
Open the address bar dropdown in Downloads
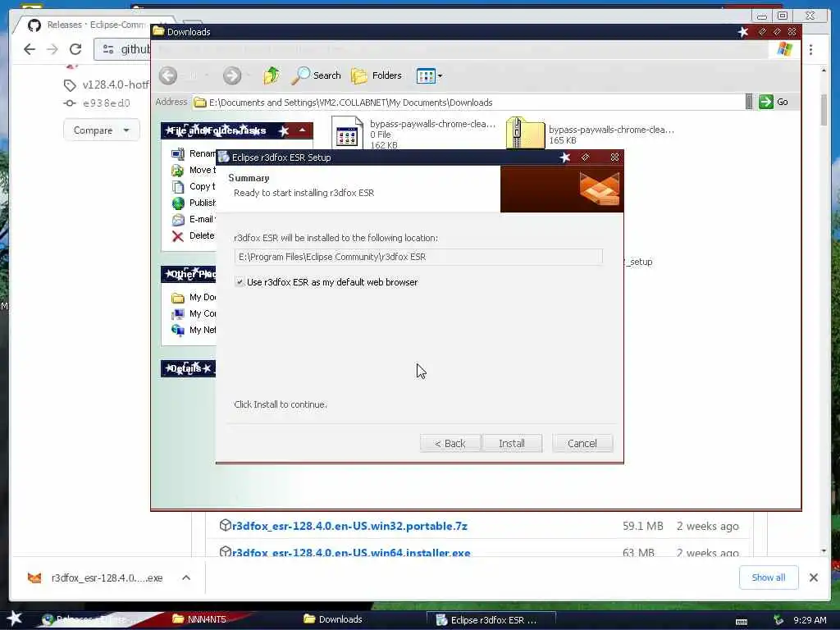[x=749, y=102]
